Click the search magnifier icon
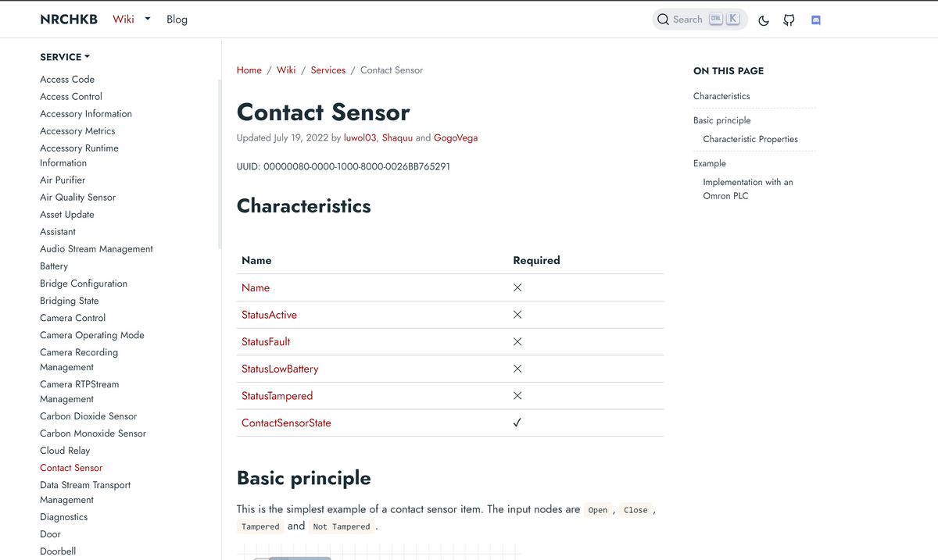 click(x=663, y=20)
